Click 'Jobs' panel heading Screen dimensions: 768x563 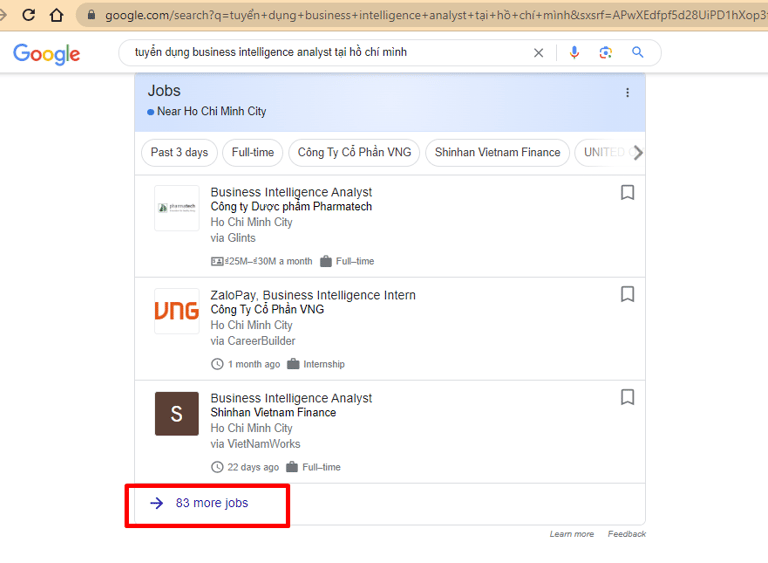[164, 91]
